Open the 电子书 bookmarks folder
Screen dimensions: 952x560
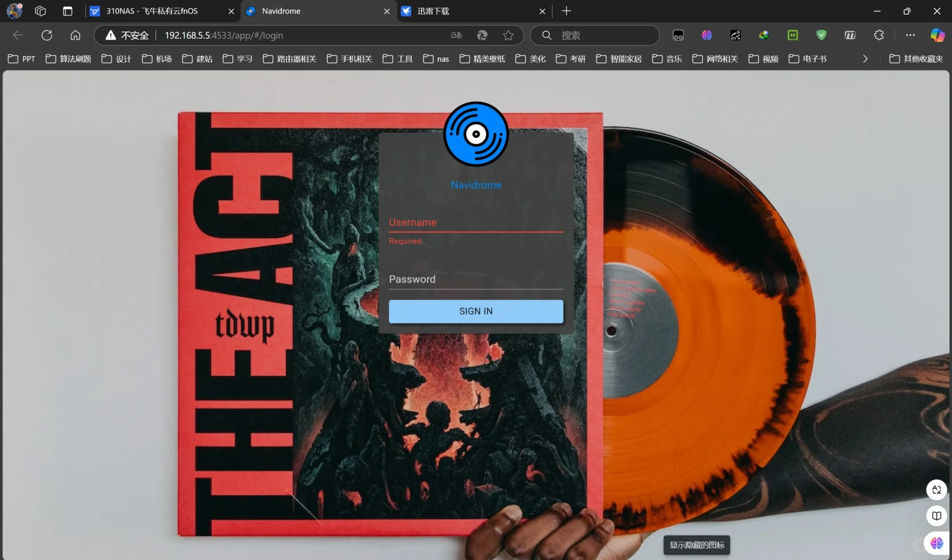click(x=808, y=59)
